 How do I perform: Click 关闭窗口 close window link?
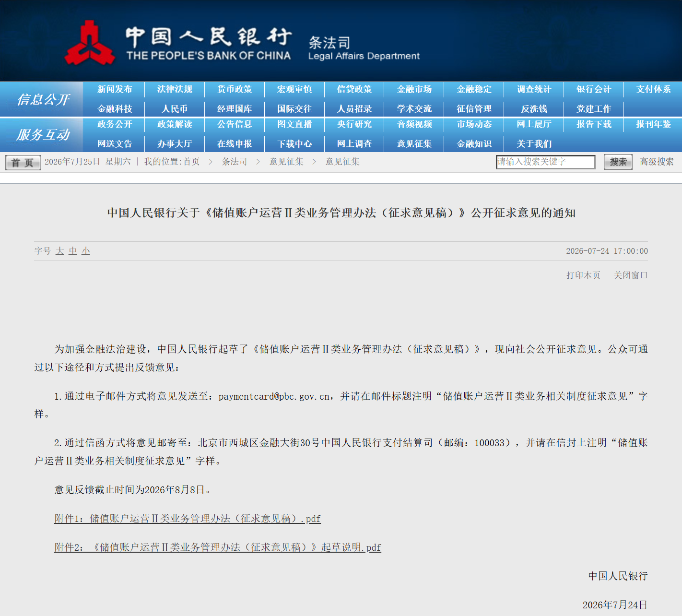click(x=631, y=275)
